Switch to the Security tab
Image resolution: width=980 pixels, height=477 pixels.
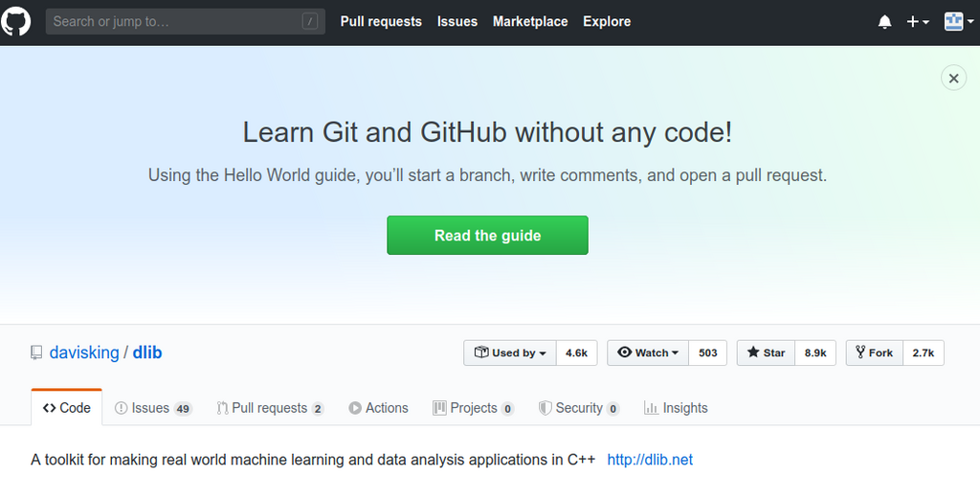click(579, 408)
